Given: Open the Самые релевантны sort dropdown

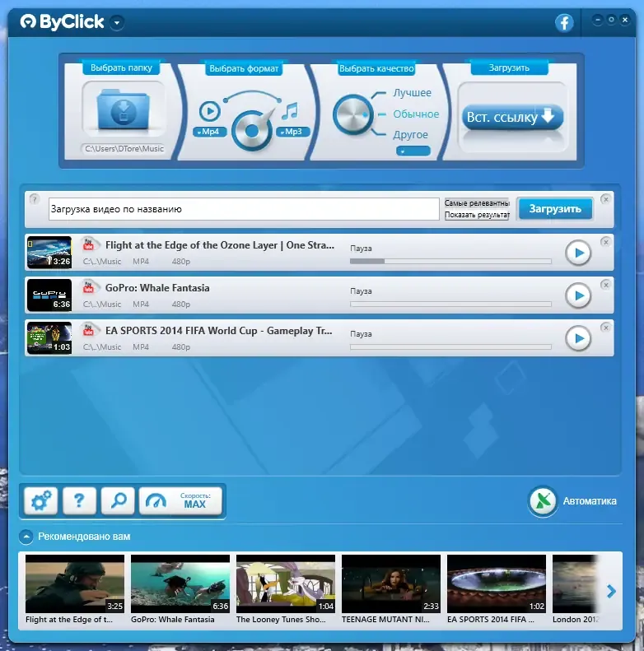Looking at the screenshot, I should click(x=477, y=203).
